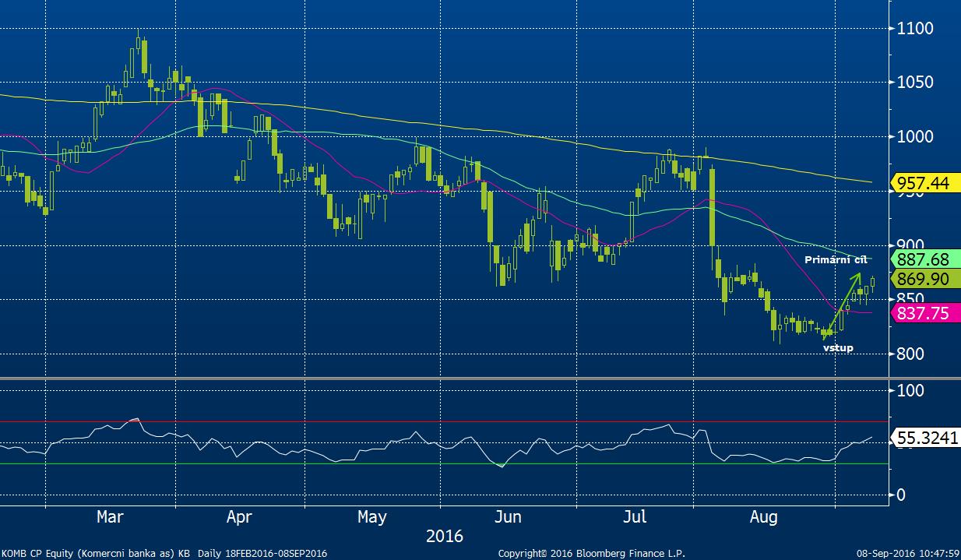The image size is (961, 560).
Task: Click the Jul month label
Action: pos(636,516)
